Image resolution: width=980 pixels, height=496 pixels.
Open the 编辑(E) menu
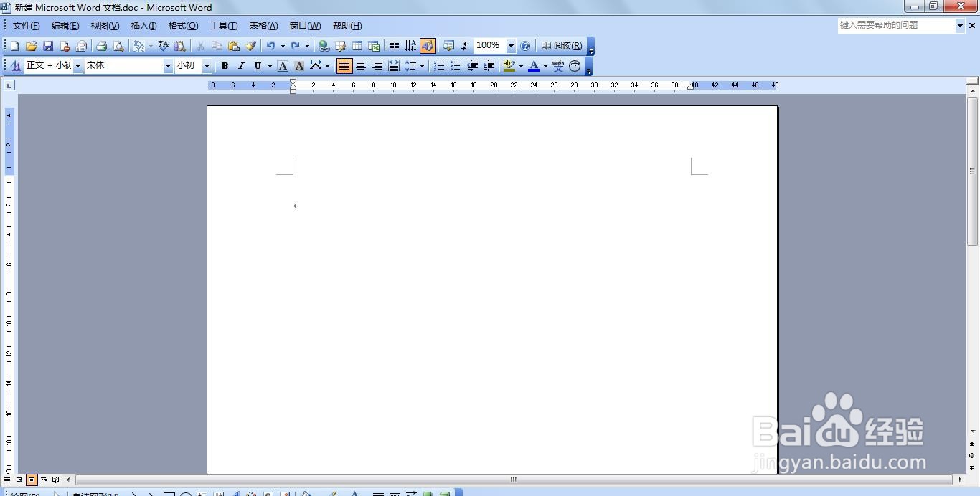[x=65, y=26]
